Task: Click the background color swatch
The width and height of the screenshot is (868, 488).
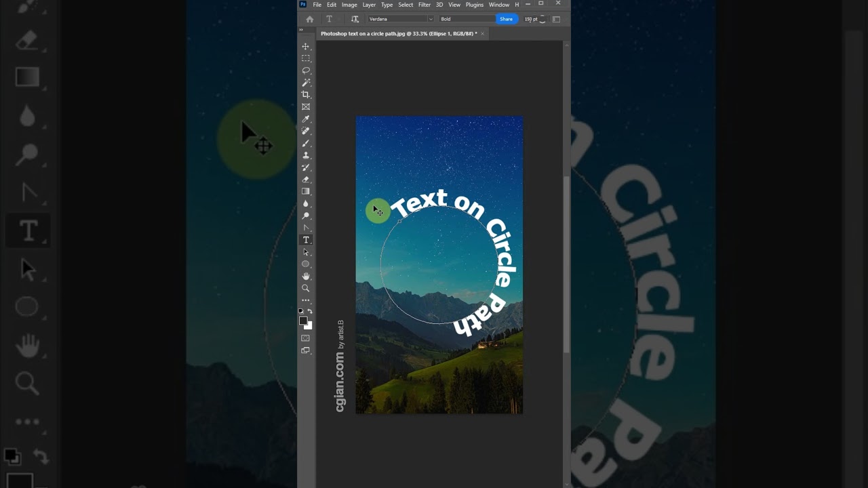Action: [310, 326]
